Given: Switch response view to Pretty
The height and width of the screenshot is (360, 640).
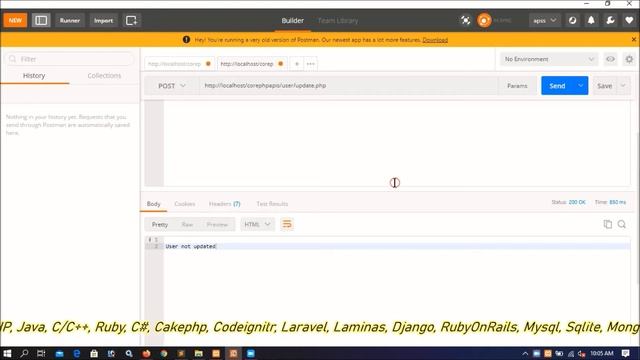Looking at the screenshot, I should click(x=160, y=224).
